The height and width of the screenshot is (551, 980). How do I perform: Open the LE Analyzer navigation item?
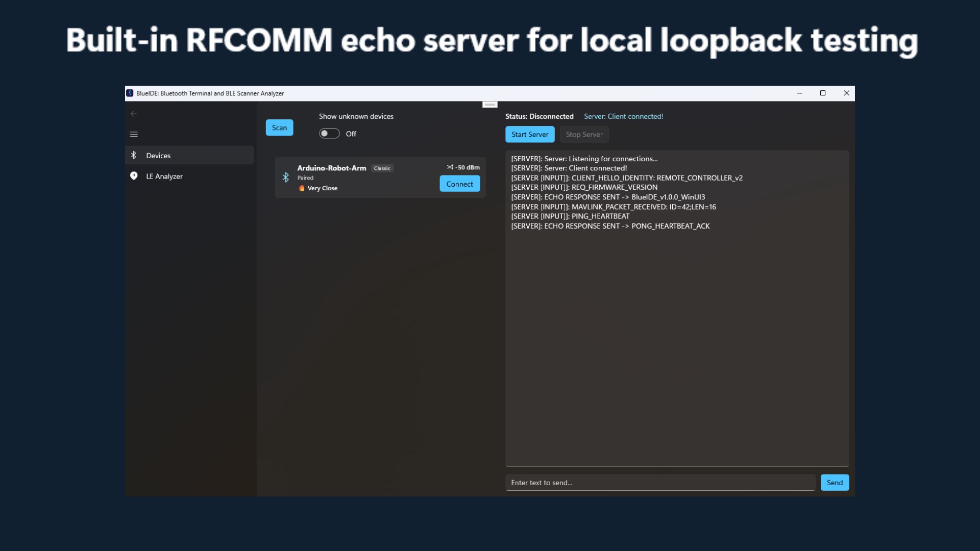coord(189,176)
